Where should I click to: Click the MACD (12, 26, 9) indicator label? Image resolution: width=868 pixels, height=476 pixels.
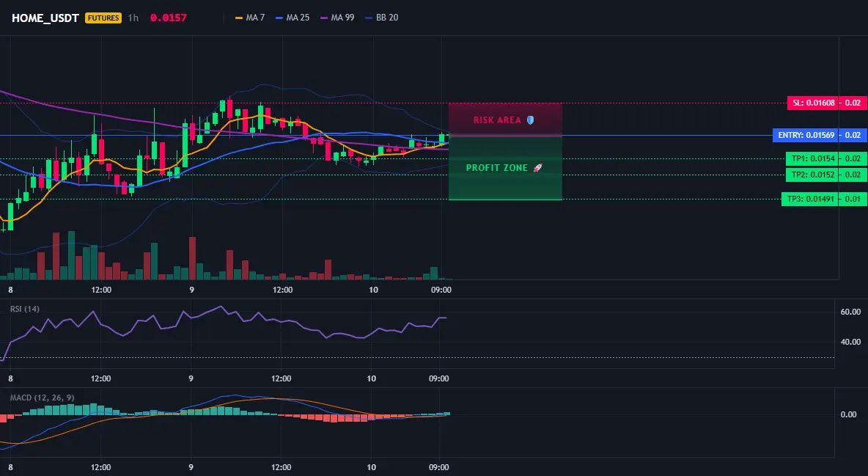(x=42, y=398)
